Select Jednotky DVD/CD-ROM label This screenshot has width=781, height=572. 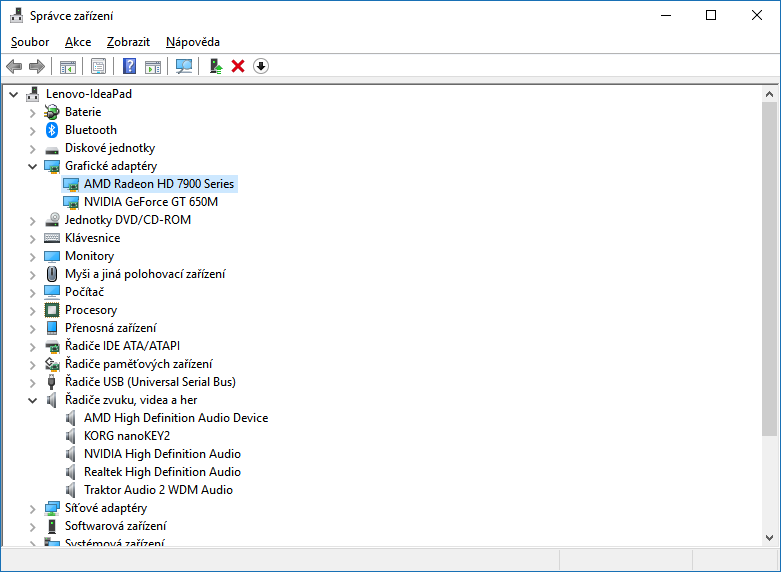[x=128, y=220]
